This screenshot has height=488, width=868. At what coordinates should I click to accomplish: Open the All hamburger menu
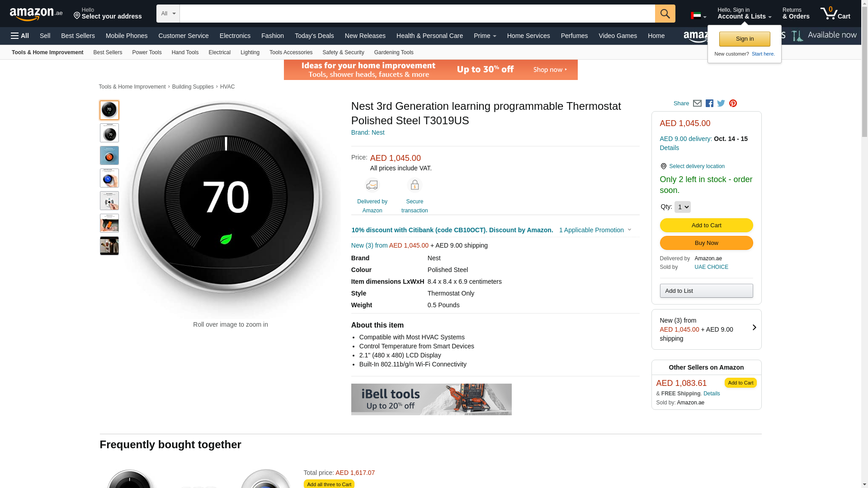tap(20, 36)
